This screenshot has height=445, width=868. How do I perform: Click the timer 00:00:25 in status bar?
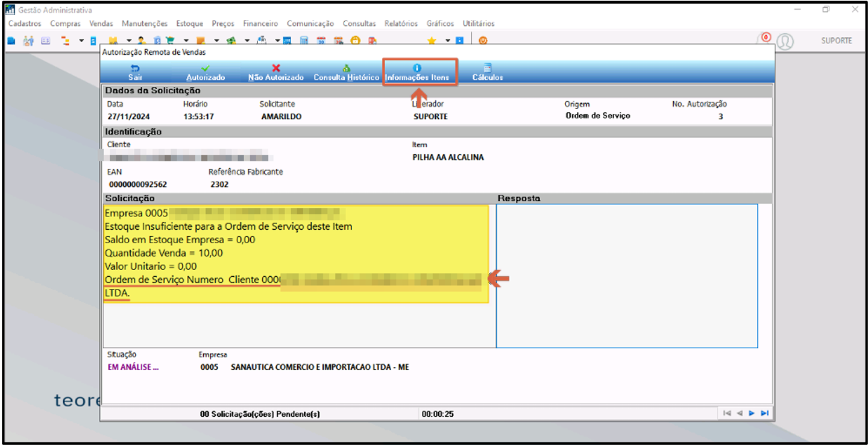point(438,414)
